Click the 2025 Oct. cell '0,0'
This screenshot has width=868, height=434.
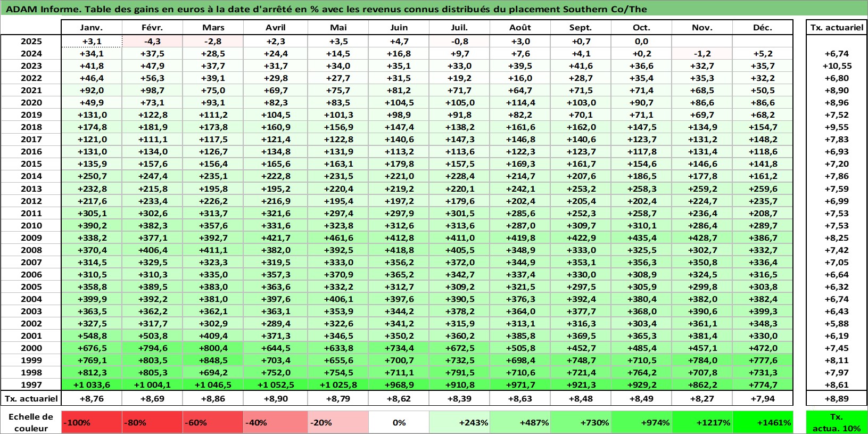(641, 41)
